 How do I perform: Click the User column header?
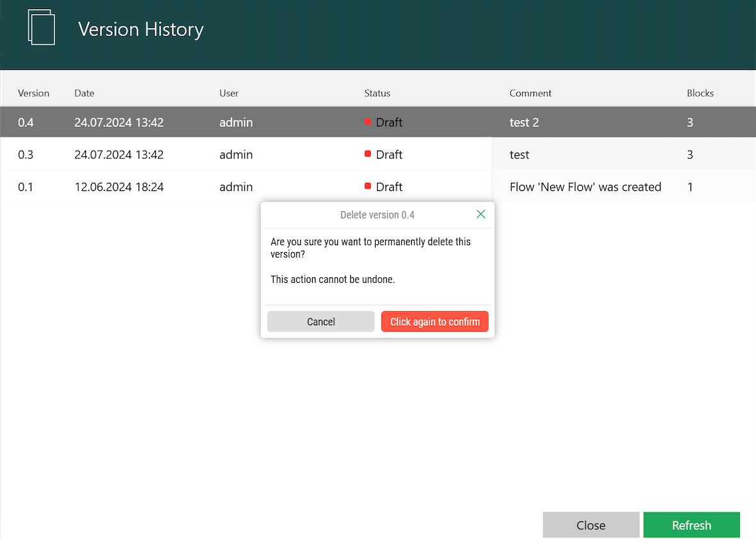click(229, 93)
